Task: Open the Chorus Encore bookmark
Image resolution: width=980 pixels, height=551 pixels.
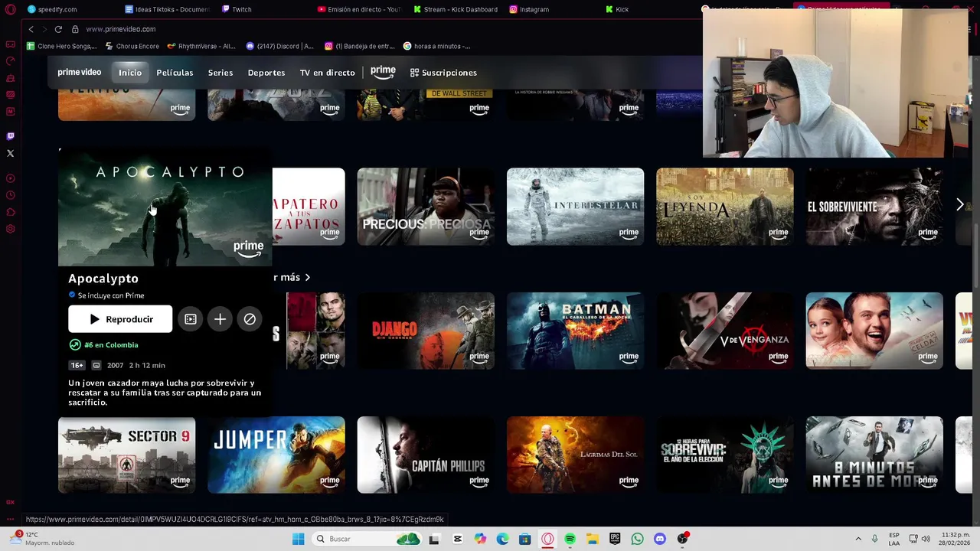Action: coord(132,46)
